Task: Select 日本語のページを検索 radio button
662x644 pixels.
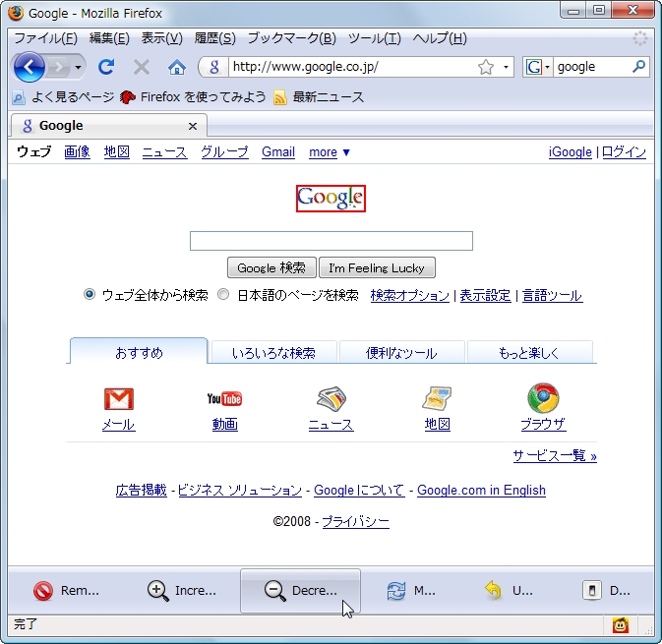Action: point(223,294)
